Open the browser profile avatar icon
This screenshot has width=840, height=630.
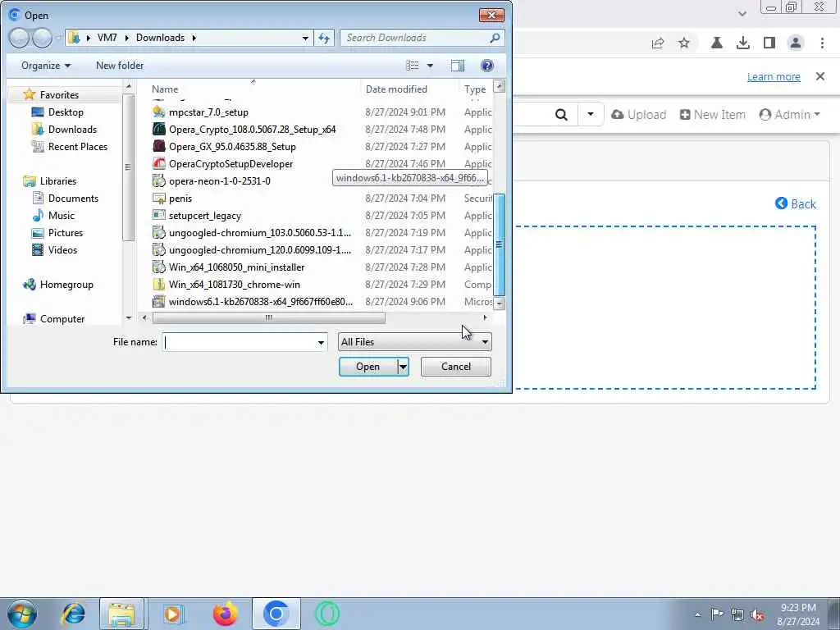click(x=796, y=43)
